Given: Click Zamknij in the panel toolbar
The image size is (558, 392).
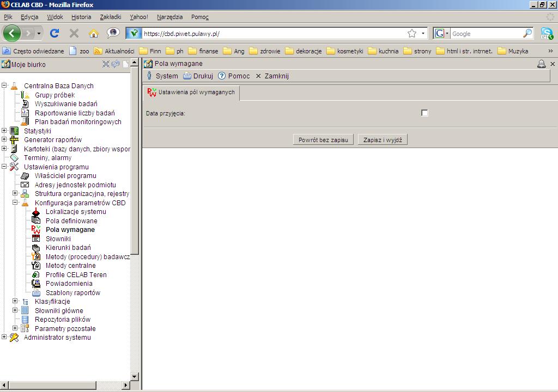Looking at the screenshot, I should (272, 76).
